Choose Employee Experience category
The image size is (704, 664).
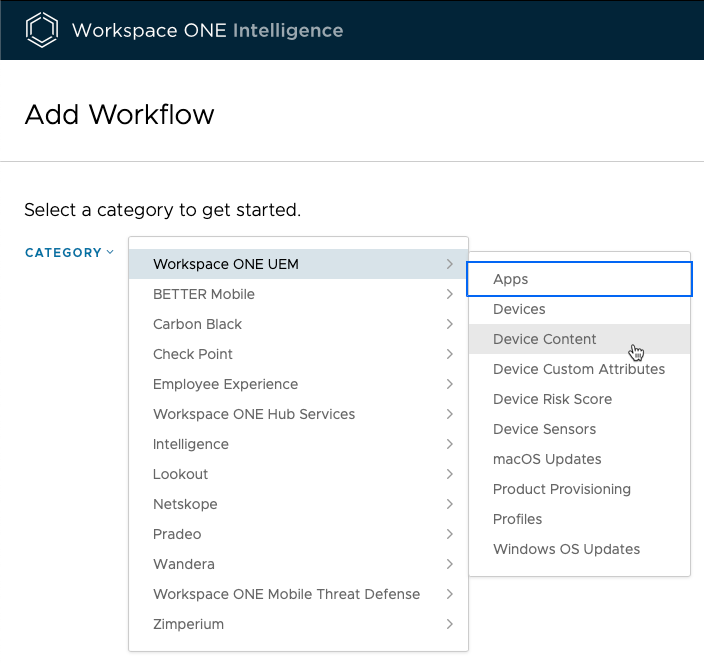coord(225,384)
